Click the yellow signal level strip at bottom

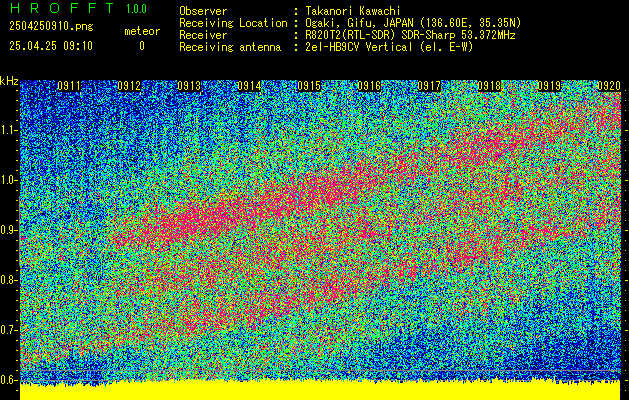tap(320, 391)
